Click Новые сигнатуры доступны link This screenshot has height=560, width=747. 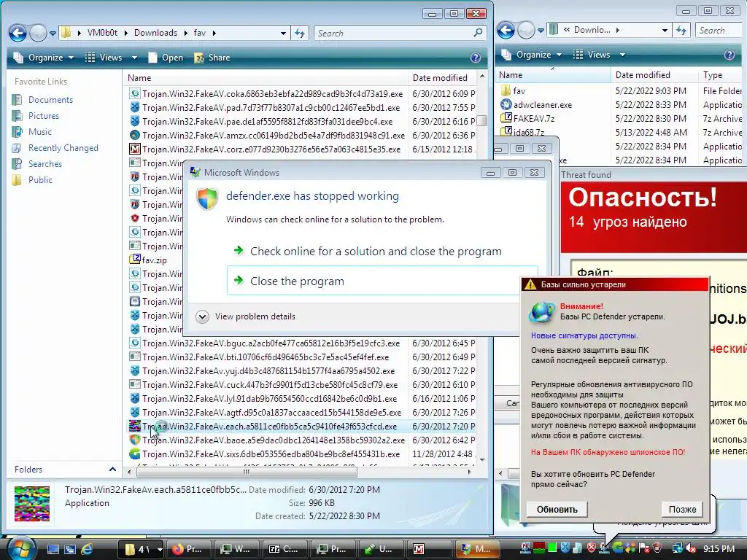584,335
